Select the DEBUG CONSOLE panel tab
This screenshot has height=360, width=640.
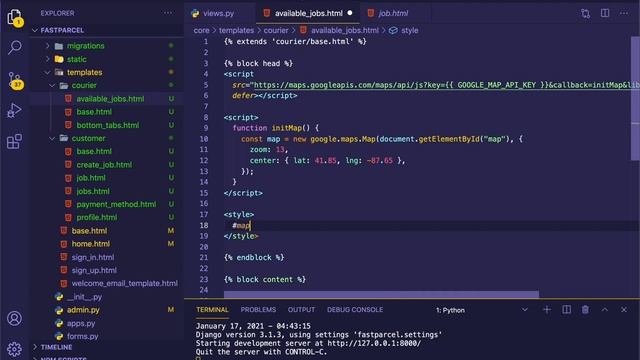click(x=355, y=310)
